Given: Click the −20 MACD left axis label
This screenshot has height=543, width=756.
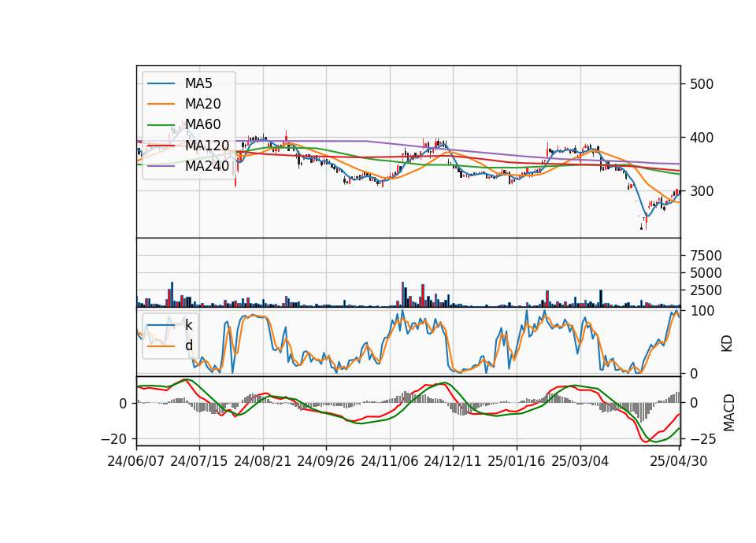Looking at the screenshot, I should pos(113,439).
